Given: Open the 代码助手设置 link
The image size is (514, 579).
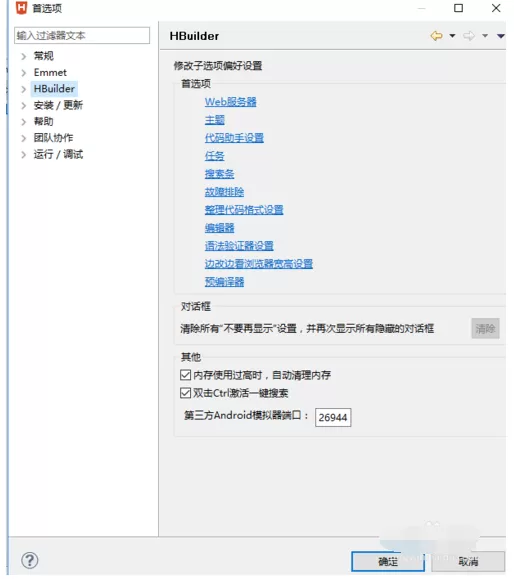Looking at the screenshot, I should pos(234,138).
